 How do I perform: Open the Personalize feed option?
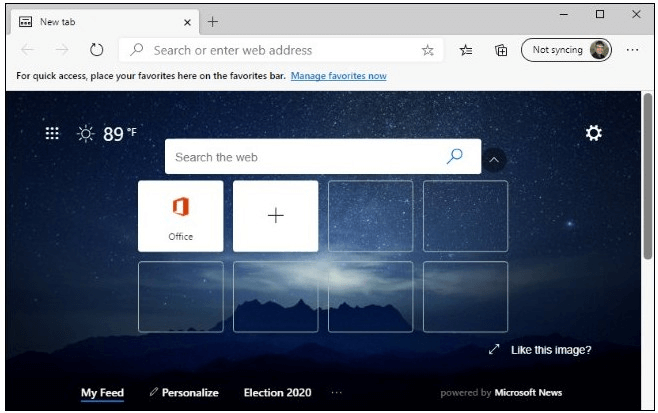coord(184,393)
